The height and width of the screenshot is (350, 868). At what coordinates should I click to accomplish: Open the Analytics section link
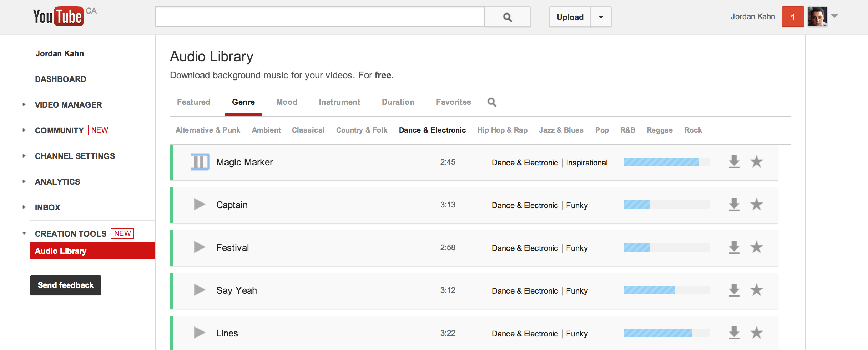click(x=57, y=181)
